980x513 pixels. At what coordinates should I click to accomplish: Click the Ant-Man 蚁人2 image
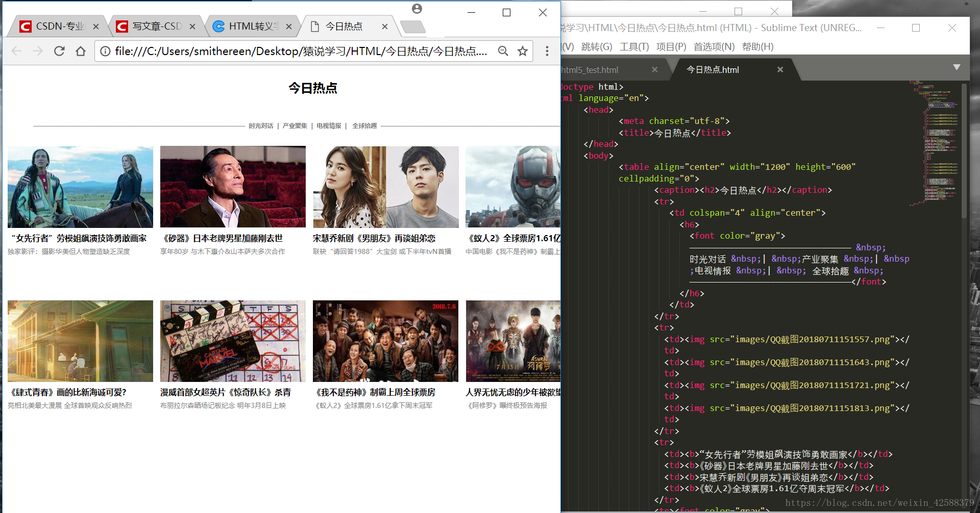pyautogui.click(x=513, y=187)
